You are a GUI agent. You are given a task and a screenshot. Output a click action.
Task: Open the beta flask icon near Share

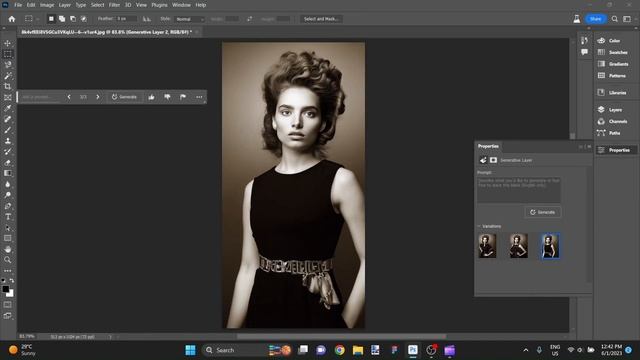577,19
